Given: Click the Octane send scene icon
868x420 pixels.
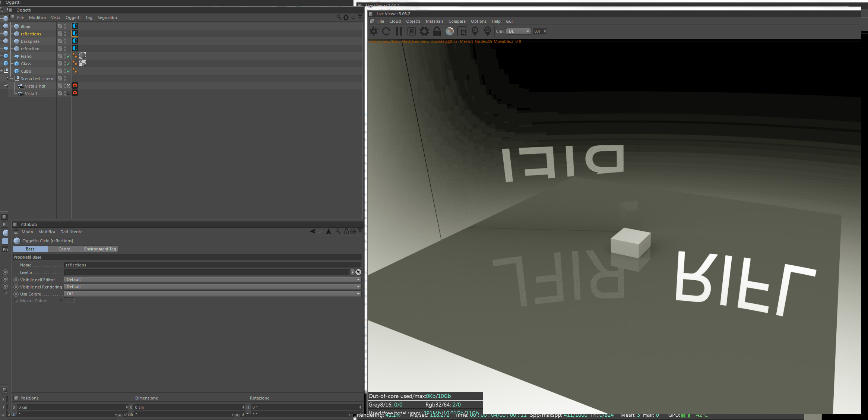Looking at the screenshot, I should point(373,31).
